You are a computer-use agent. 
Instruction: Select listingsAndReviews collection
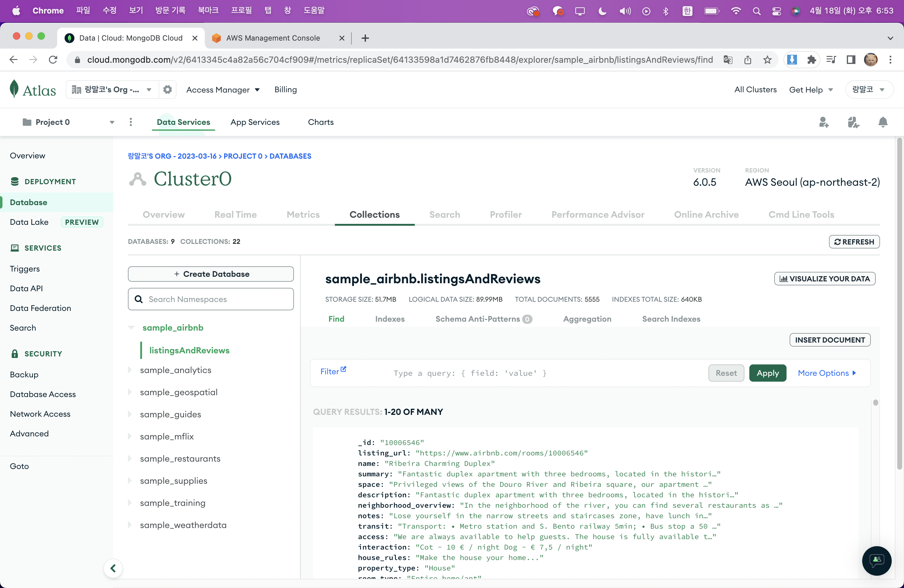tap(189, 350)
